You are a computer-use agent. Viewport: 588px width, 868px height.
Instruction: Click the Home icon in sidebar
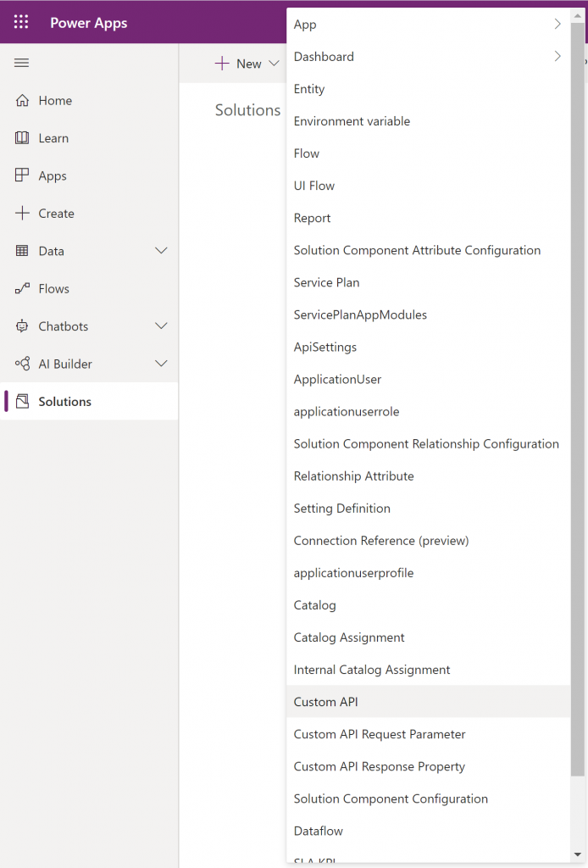point(22,101)
